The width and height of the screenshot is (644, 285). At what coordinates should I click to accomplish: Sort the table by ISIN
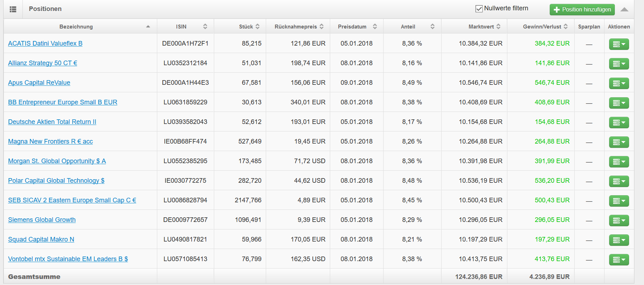(x=185, y=26)
